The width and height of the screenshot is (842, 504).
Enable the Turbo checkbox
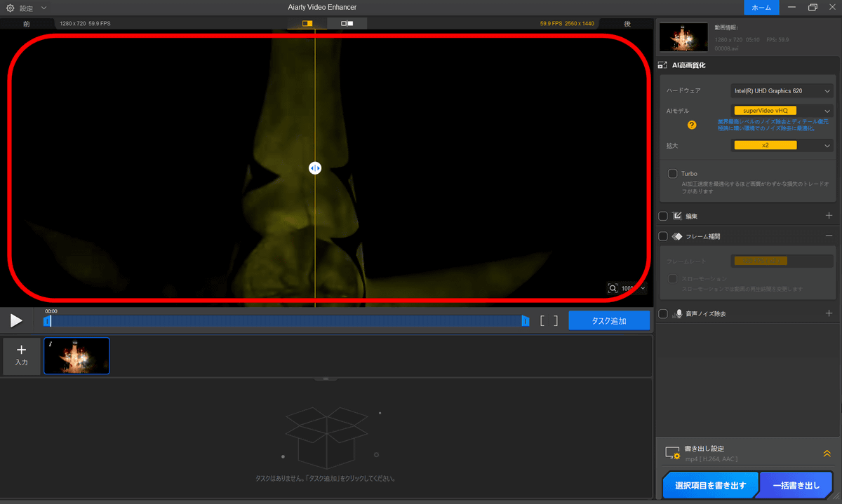coord(672,173)
